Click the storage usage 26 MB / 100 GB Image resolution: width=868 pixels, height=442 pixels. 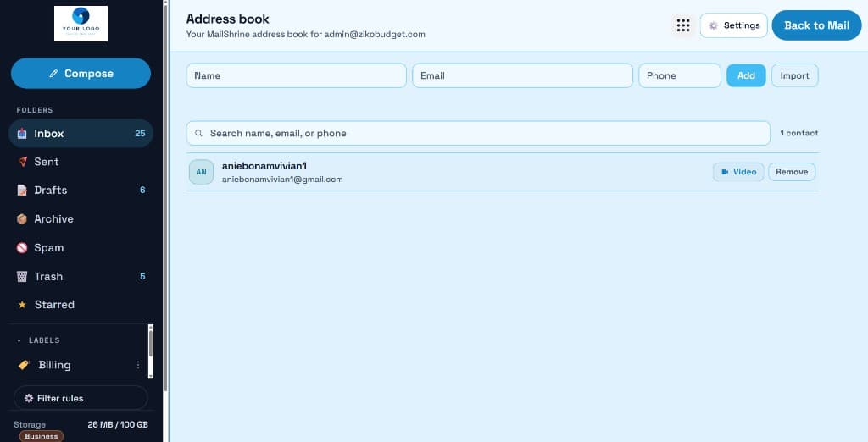(x=118, y=425)
